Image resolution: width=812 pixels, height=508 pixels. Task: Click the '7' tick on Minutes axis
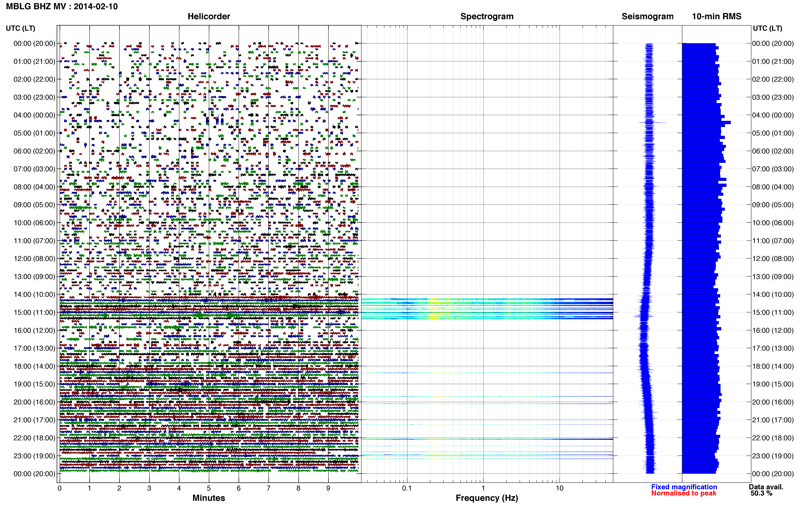(x=269, y=488)
